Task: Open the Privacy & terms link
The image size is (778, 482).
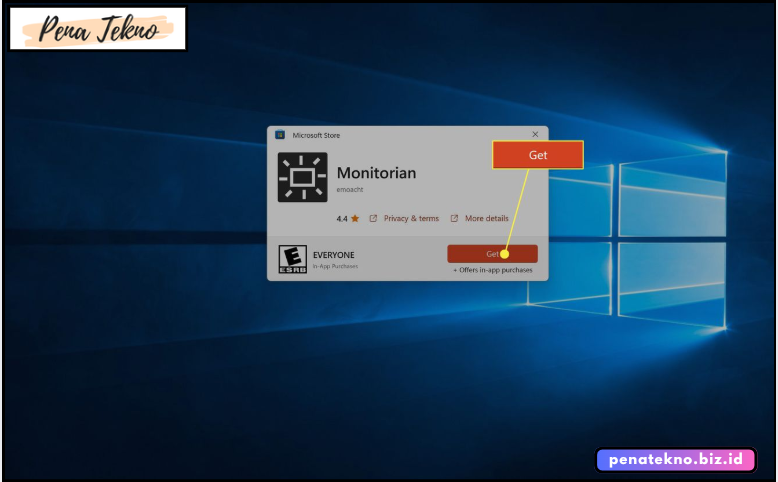Action: click(x=411, y=218)
